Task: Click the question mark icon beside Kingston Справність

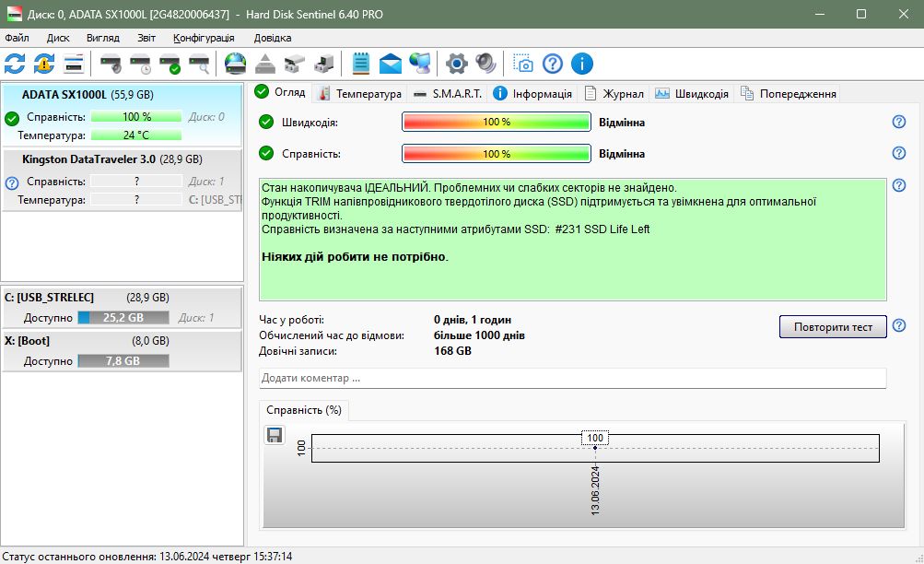Action: 12,182
